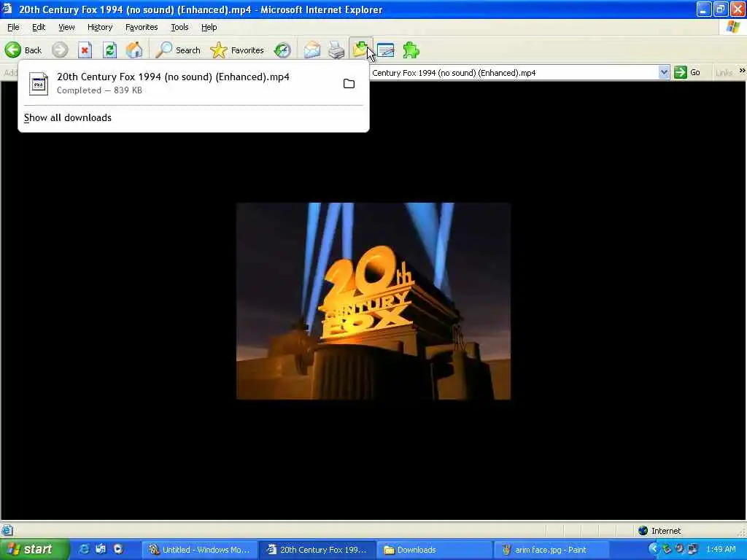Open the Help menu
Screen dimensions: 747x560
[x=209, y=27]
